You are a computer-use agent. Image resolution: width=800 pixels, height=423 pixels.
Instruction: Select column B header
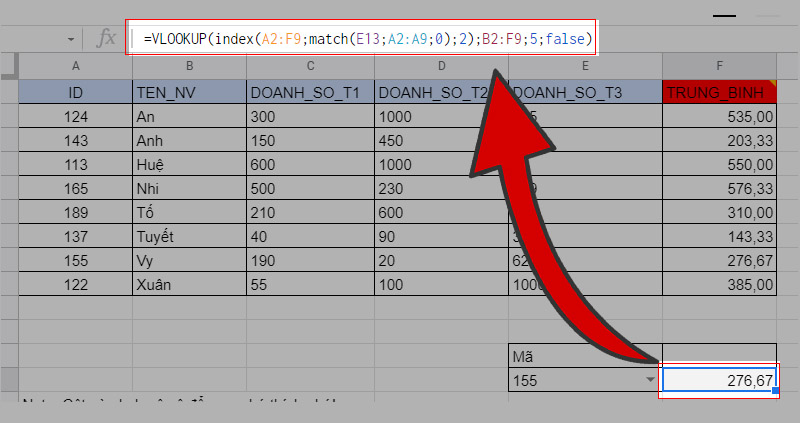189,66
